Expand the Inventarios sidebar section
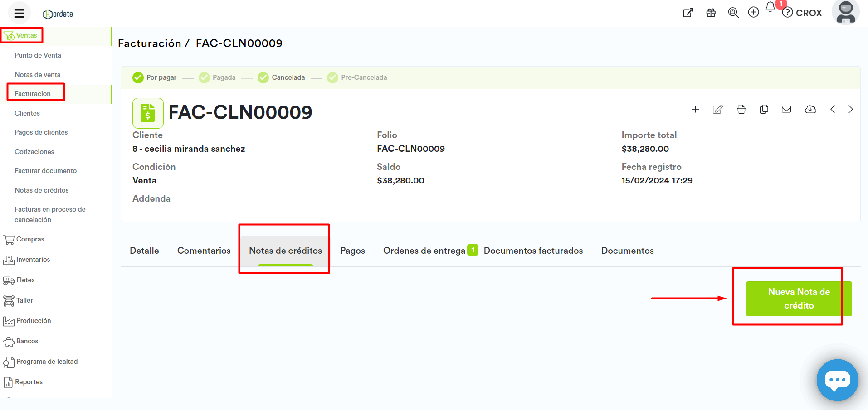This screenshot has width=868, height=410. pos(33,260)
